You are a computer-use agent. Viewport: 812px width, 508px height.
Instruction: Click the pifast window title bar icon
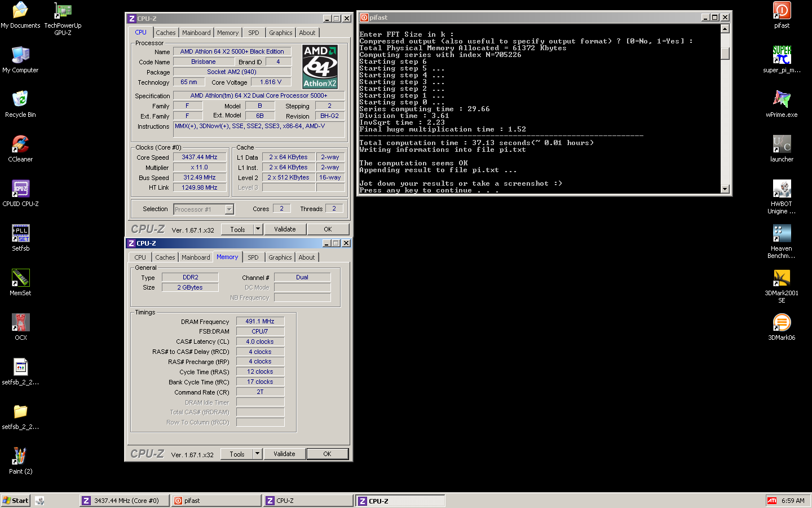364,17
